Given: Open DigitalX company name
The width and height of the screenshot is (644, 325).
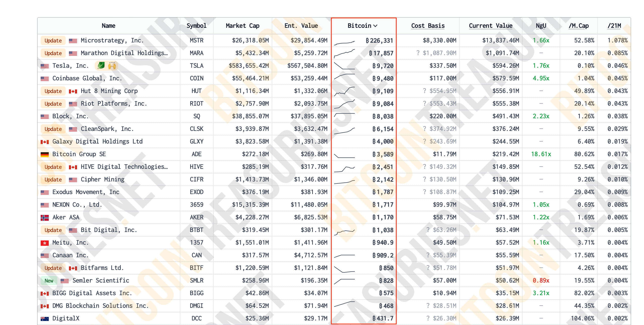Looking at the screenshot, I should point(66,318).
